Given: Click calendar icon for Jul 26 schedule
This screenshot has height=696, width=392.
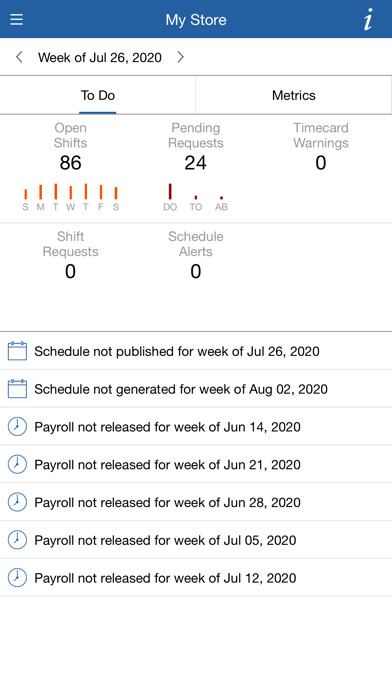Looking at the screenshot, I should [x=17, y=351].
